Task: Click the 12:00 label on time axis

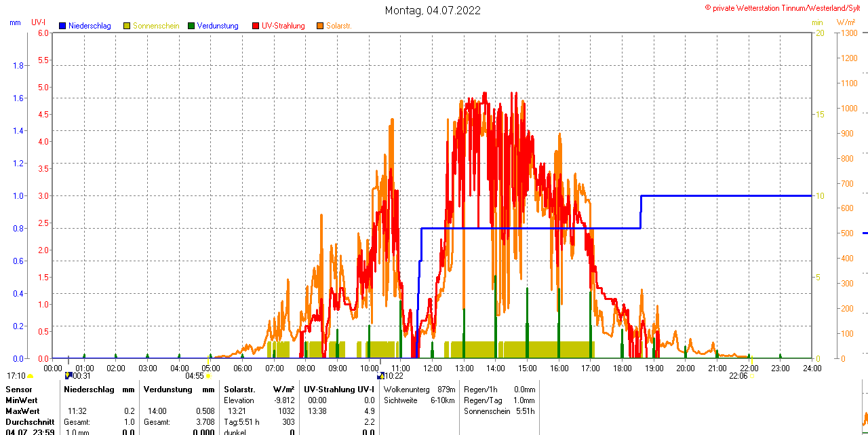Action: 432,368
